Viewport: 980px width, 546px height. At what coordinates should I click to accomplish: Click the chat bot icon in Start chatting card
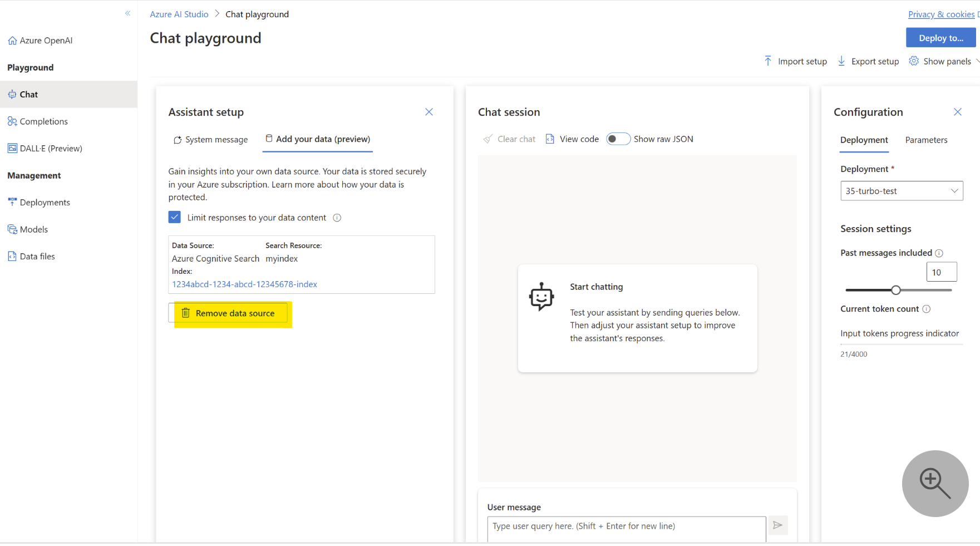(541, 296)
